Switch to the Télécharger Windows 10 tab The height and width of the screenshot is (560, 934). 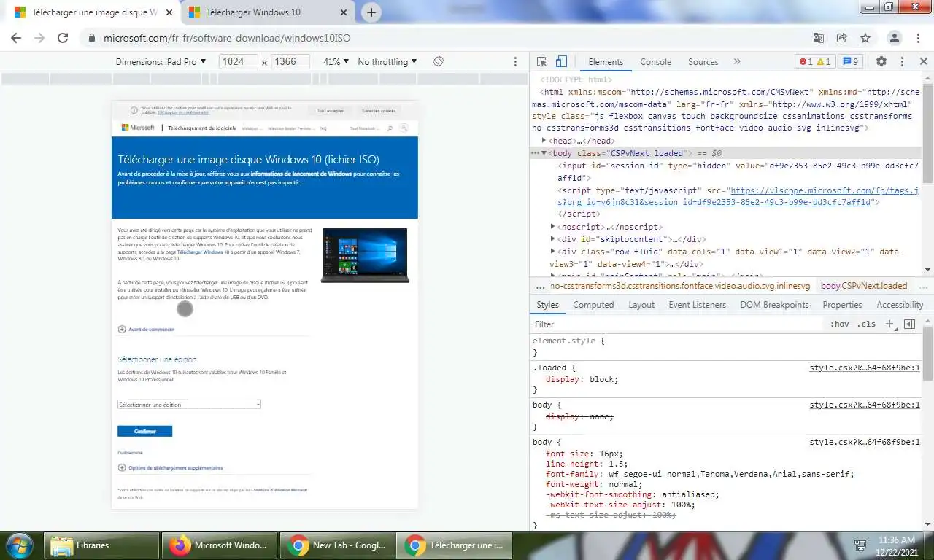(268, 12)
